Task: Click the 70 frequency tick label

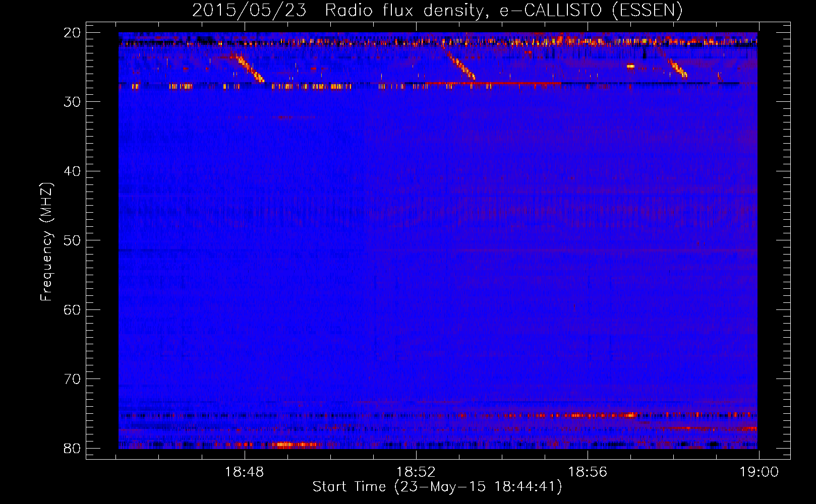Action: coord(73,379)
